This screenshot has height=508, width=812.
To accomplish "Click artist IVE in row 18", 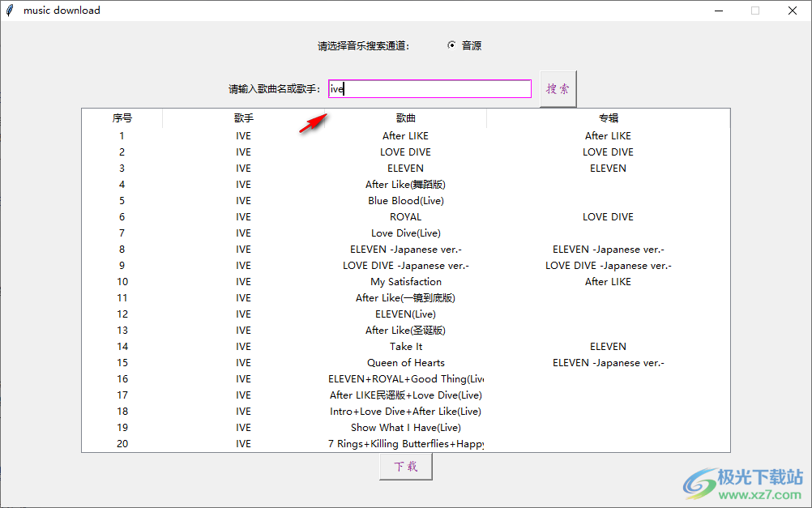I will click(243, 412).
